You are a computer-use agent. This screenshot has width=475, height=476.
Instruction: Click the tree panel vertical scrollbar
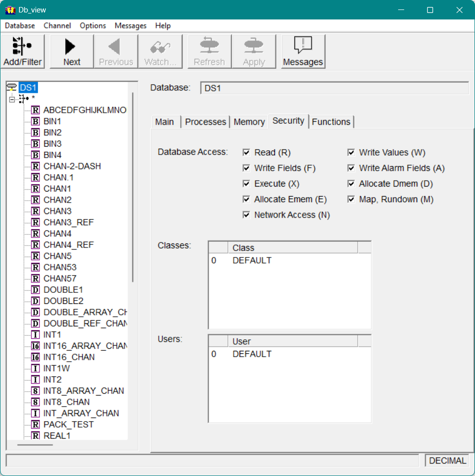click(x=133, y=187)
